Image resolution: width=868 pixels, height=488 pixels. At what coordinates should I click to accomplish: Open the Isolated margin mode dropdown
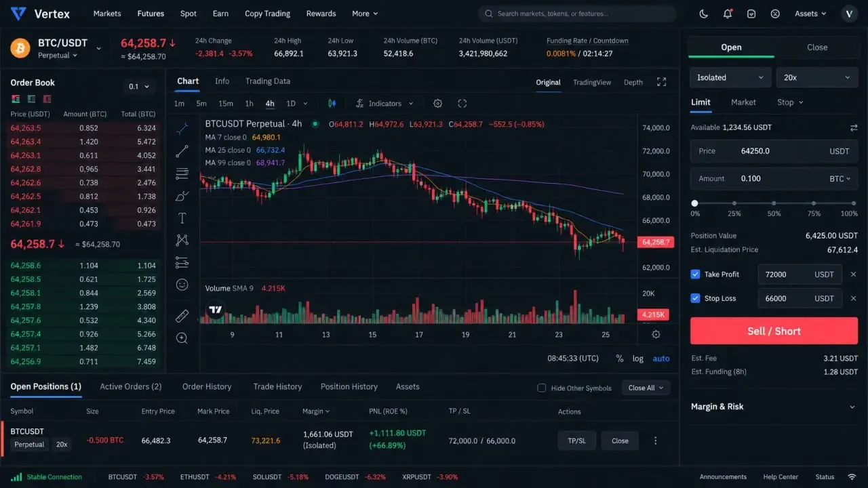(730, 77)
